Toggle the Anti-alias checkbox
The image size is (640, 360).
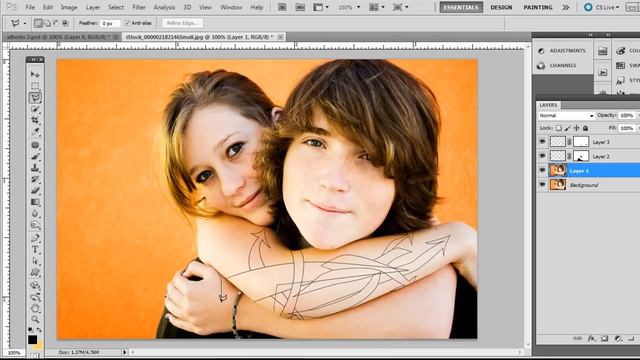(127, 23)
